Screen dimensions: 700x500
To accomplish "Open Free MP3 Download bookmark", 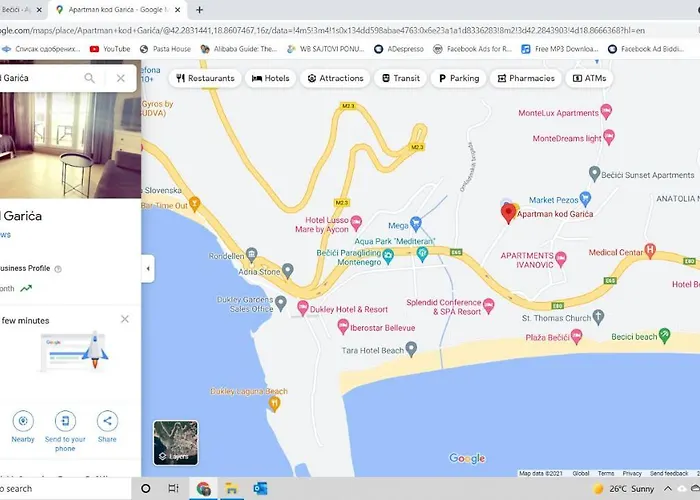I will tap(560, 49).
